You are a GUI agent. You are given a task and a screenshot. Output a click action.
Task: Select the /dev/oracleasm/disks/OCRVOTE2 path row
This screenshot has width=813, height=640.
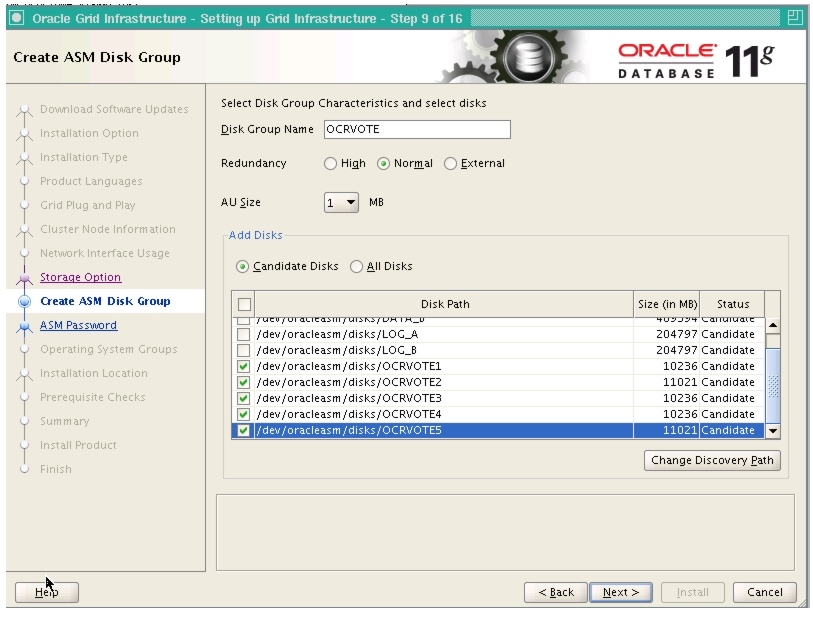(x=444, y=383)
